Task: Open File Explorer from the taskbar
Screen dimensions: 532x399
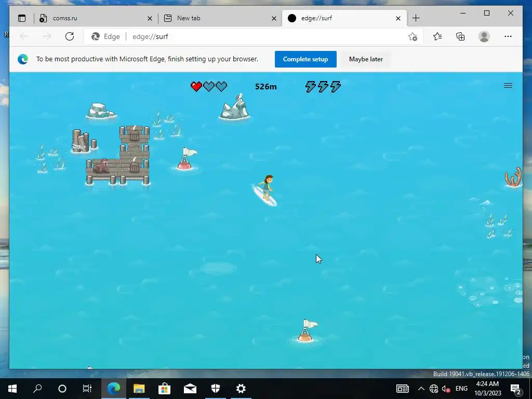Action: (x=139, y=389)
